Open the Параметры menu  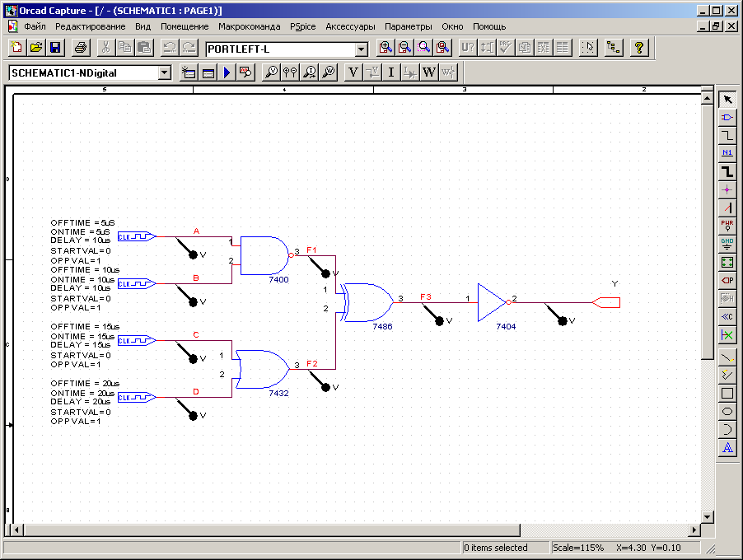click(408, 26)
